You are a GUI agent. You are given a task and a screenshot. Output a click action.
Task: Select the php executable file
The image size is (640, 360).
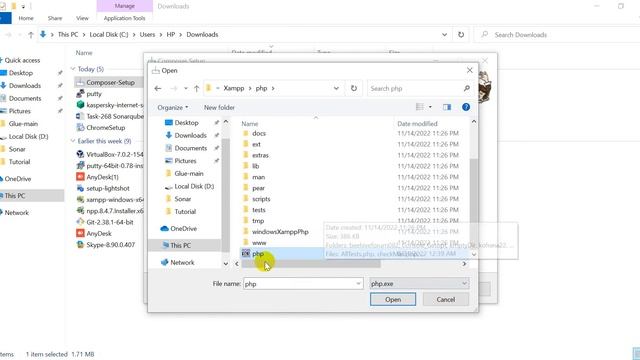click(x=258, y=253)
